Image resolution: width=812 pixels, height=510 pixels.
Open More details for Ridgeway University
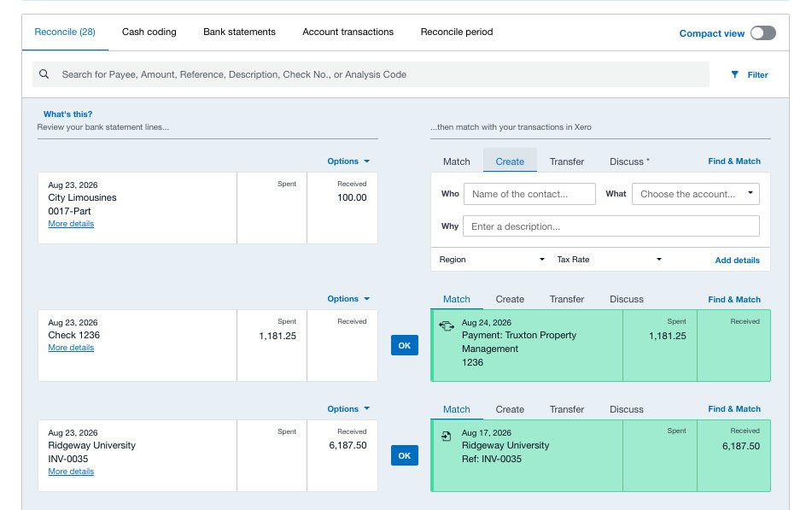(71, 471)
